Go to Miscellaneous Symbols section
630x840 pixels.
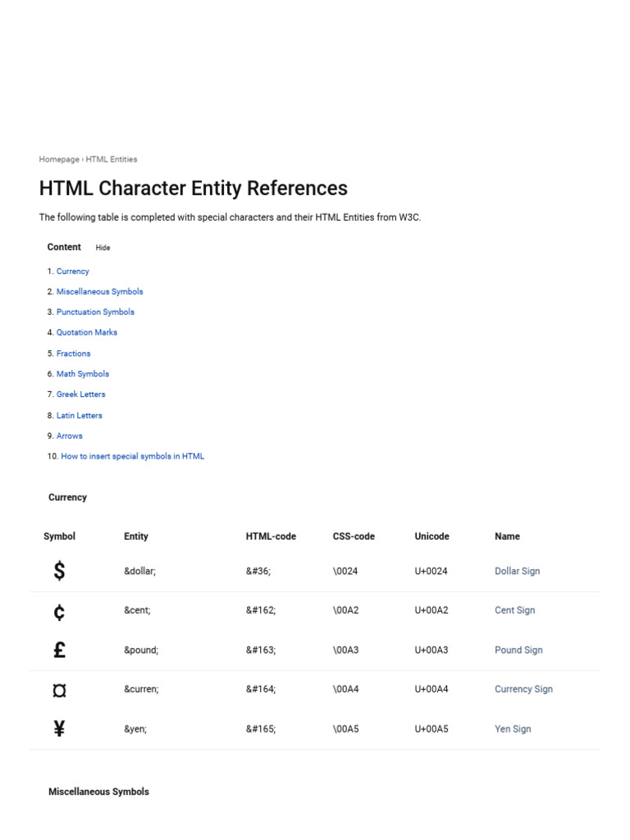(x=99, y=291)
